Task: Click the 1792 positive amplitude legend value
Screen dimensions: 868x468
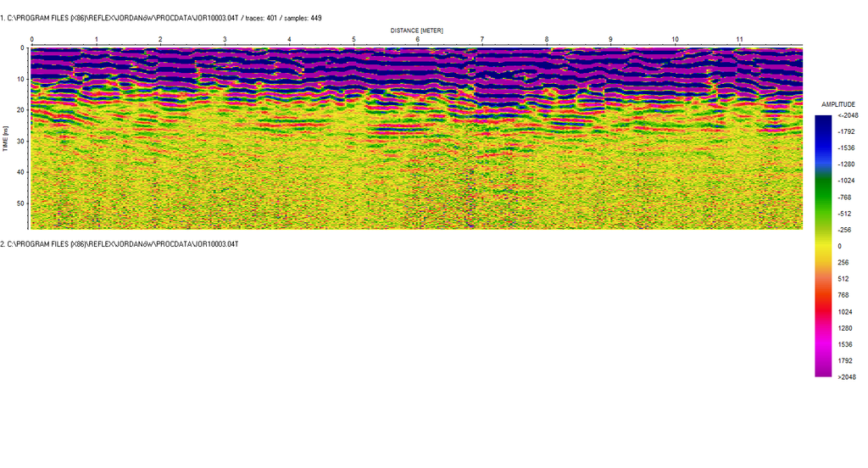Action: [x=847, y=360]
